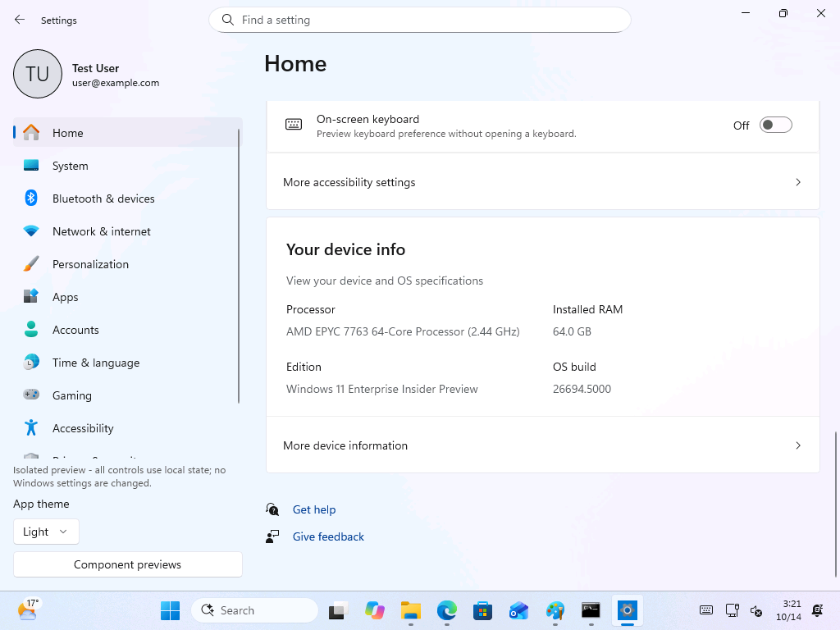This screenshot has width=840, height=630.
Task: Select System in the sidebar
Action: [x=127, y=166]
